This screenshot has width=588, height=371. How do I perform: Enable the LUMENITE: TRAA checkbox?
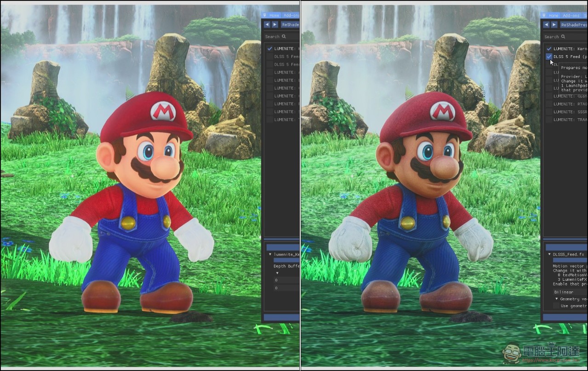pos(549,120)
